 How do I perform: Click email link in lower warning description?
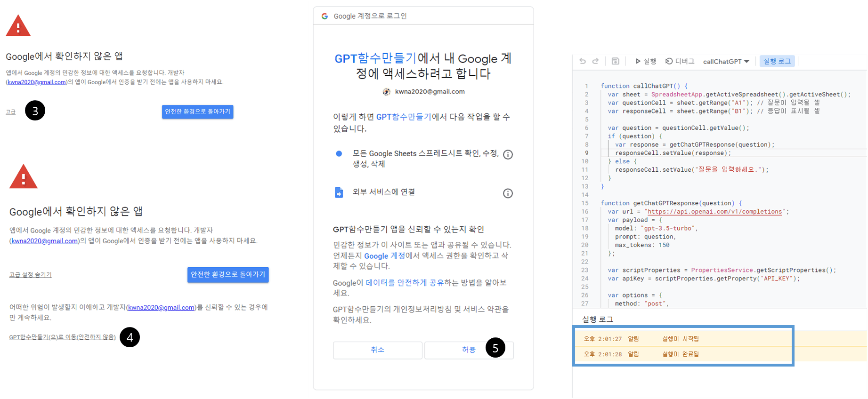pyautogui.click(x=45, y=241)
